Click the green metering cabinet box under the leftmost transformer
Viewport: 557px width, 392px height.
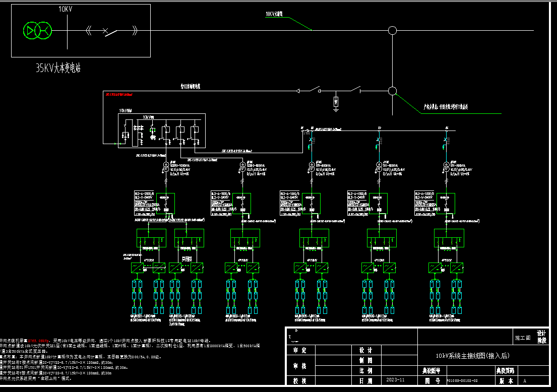coord(165,204)
